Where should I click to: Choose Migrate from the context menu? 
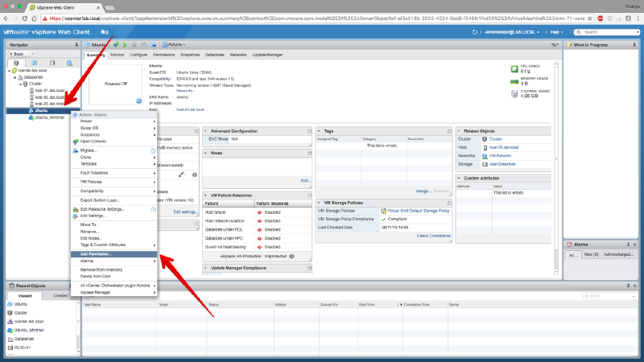click(89, 150)
